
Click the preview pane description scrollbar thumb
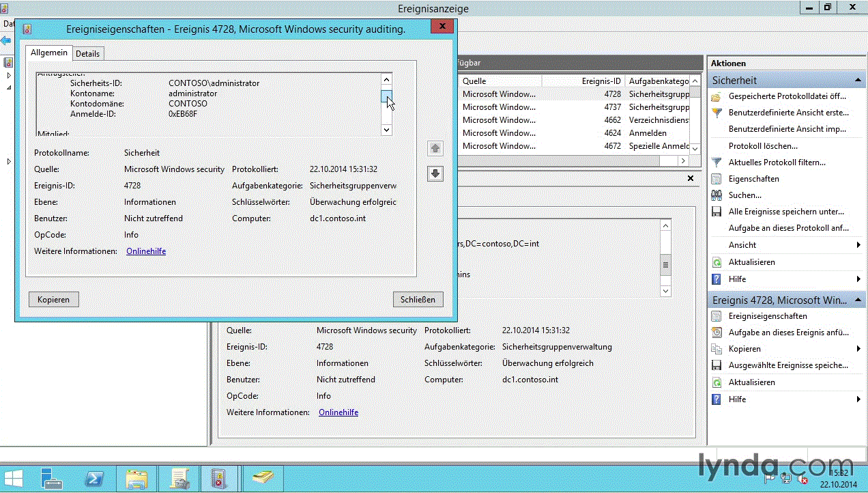[x=666, y=264]
